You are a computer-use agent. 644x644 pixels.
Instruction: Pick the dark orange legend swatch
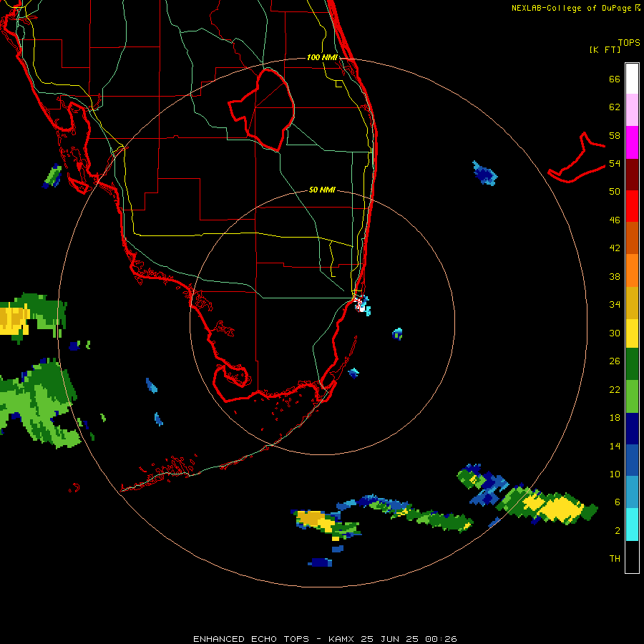click(632, 238)
